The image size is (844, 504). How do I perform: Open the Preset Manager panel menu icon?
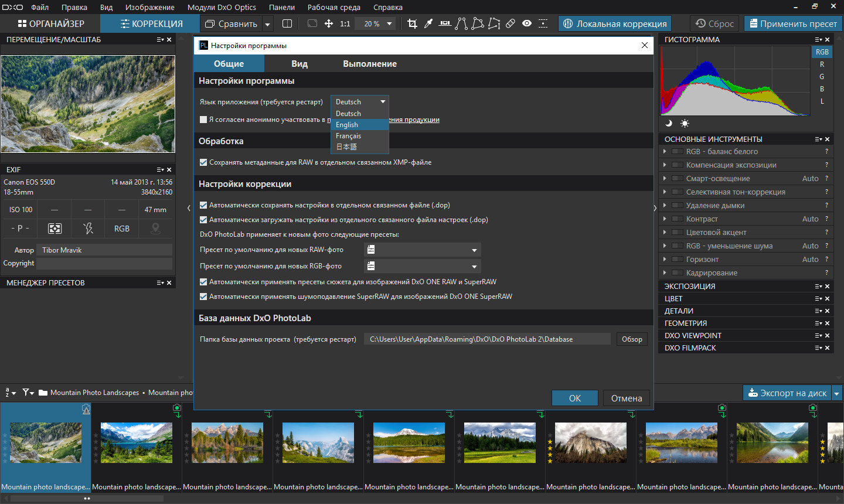160,283
